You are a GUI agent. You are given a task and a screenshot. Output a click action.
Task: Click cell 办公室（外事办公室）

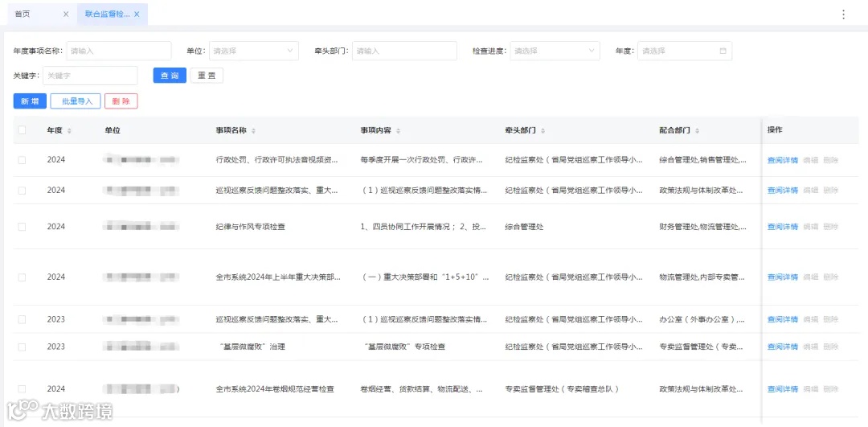click(702, 319)
